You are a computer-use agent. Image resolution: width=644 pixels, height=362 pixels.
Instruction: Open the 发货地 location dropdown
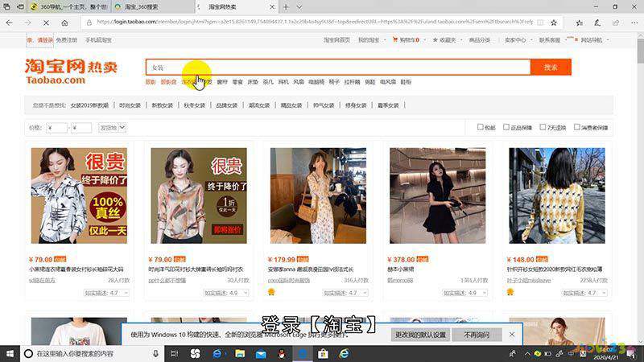pyautogui.click(x=112, y=128)
